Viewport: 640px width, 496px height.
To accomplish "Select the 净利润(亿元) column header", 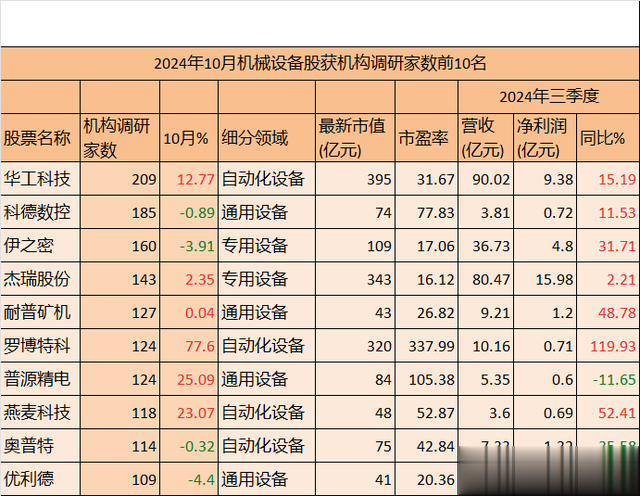I will (x=545, y=138).
